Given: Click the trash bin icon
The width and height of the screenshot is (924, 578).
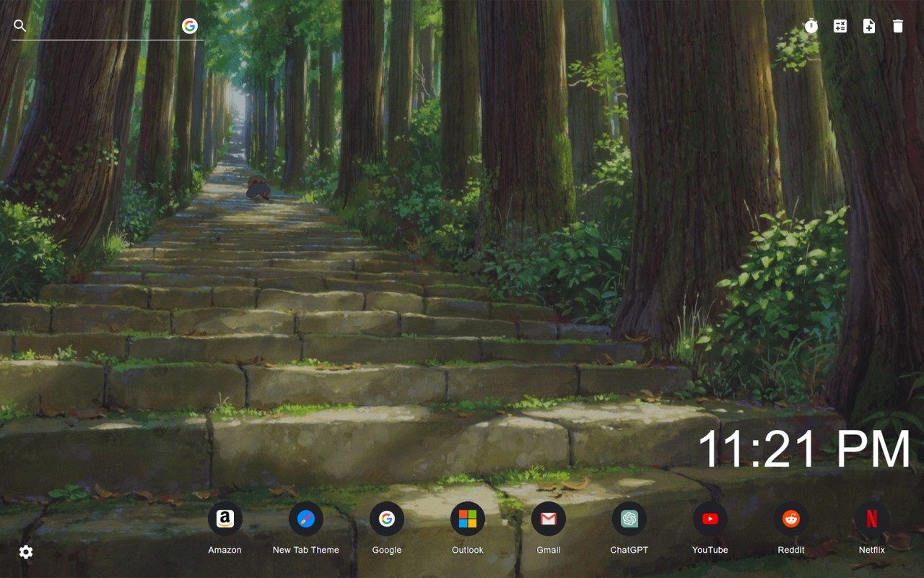Looking at the screenshot, I should pyautogui.click(x=898, y=26).
